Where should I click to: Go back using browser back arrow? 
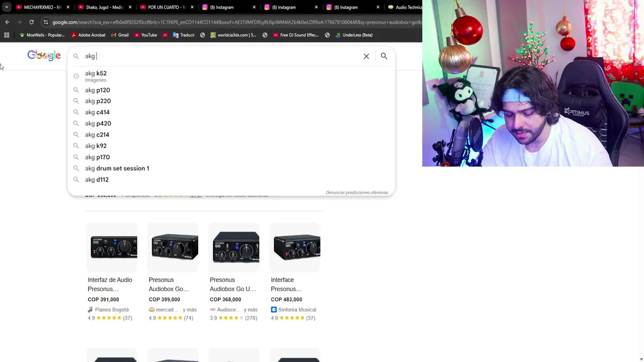(7, 22)
